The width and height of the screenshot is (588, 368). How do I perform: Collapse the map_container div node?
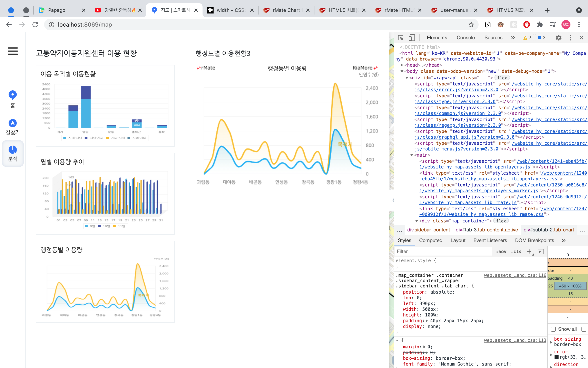coord(417,221)
